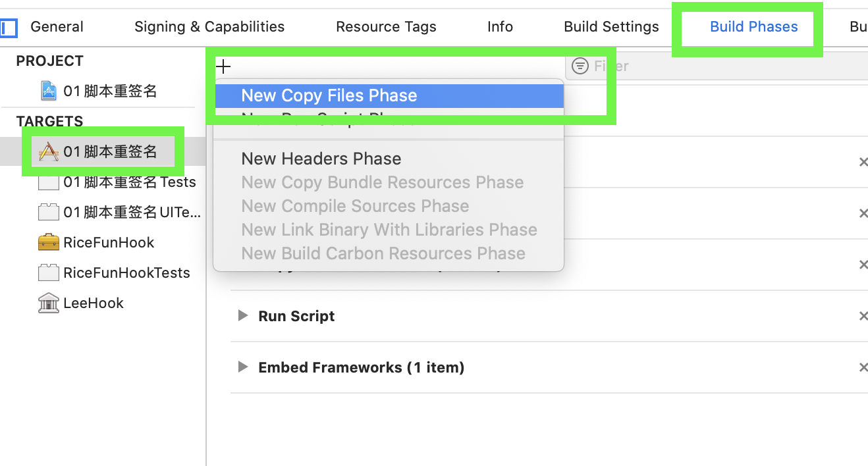Open the Signing & Capabilities tab
The image size is (868, 466).
pos(209,27)
